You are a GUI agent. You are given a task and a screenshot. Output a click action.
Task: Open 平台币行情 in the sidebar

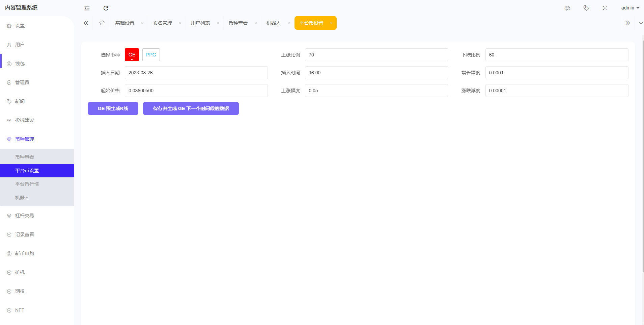coord(27,184)
